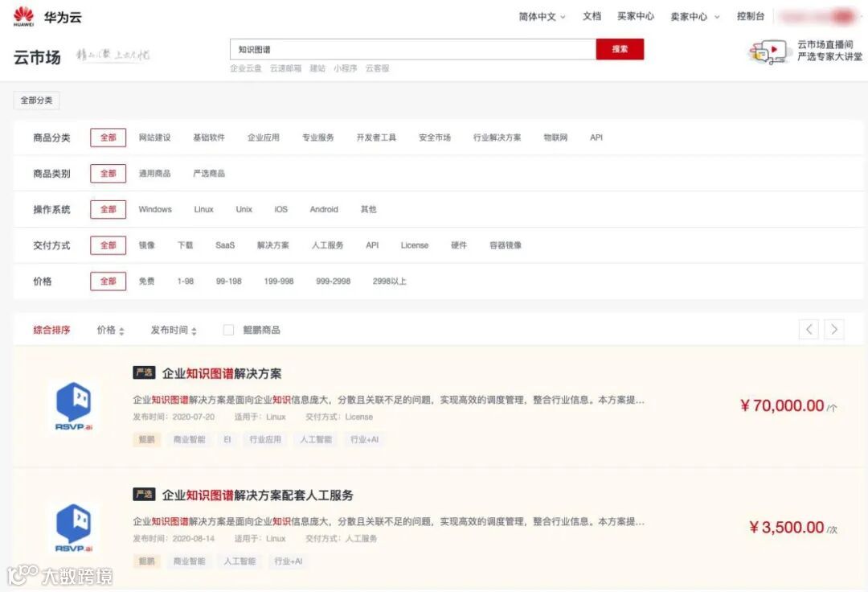Sort results by 价格
Screen dimensions: 868x592
pos(111,330)
